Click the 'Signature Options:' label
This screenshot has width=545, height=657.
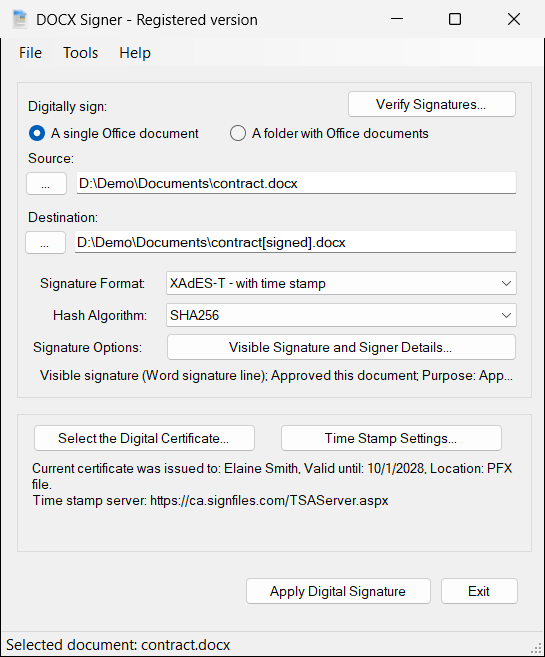tap(88, 347)
